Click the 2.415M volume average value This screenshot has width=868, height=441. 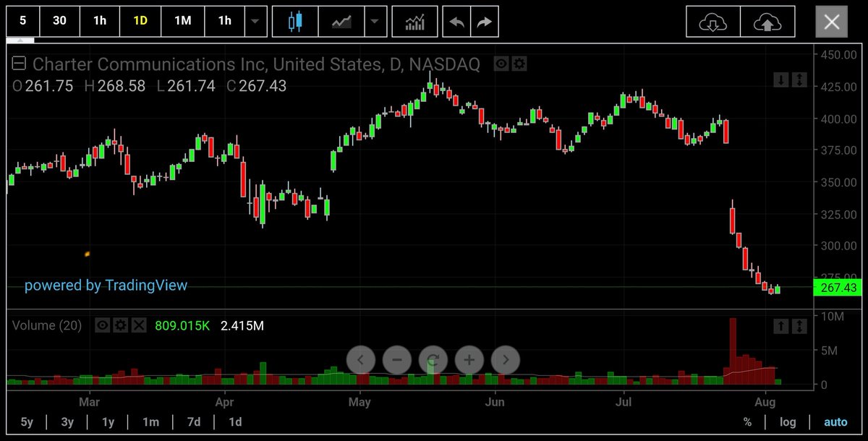[x=243, y=325]
